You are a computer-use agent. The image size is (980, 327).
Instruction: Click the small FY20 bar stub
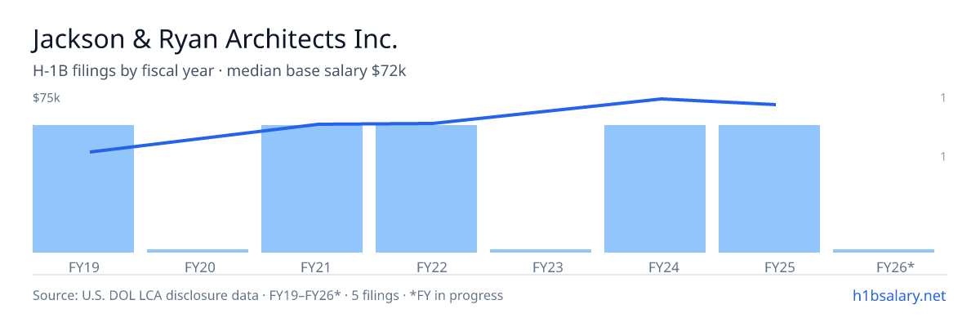pyautogui.click(x=198, y=251)
